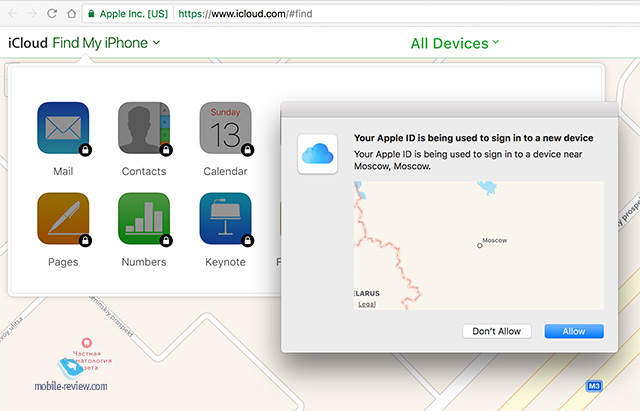
Task: Click the 'Mail' label text
Action: (63, 171)
